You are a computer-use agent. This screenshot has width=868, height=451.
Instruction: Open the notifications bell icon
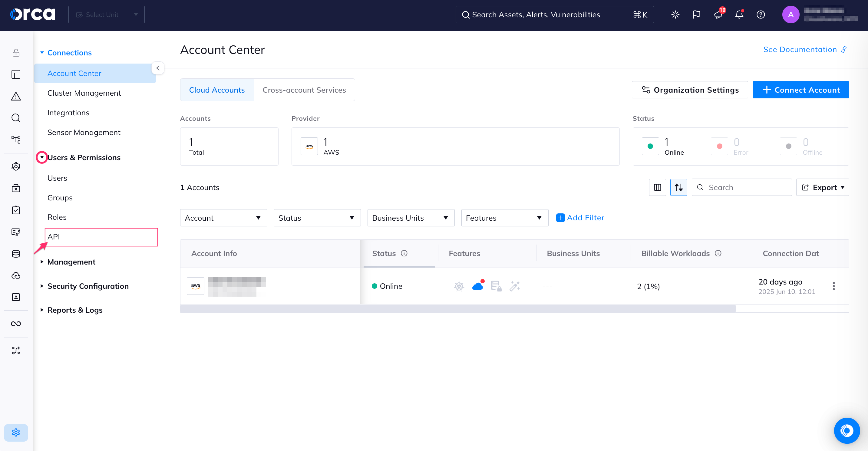(x=739, y=15)
